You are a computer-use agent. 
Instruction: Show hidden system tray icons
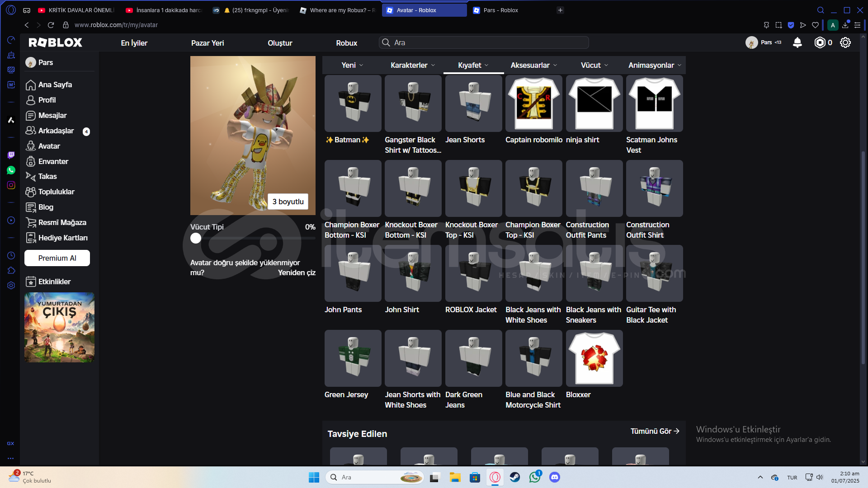pyautogui.click(x=760, y=477)
